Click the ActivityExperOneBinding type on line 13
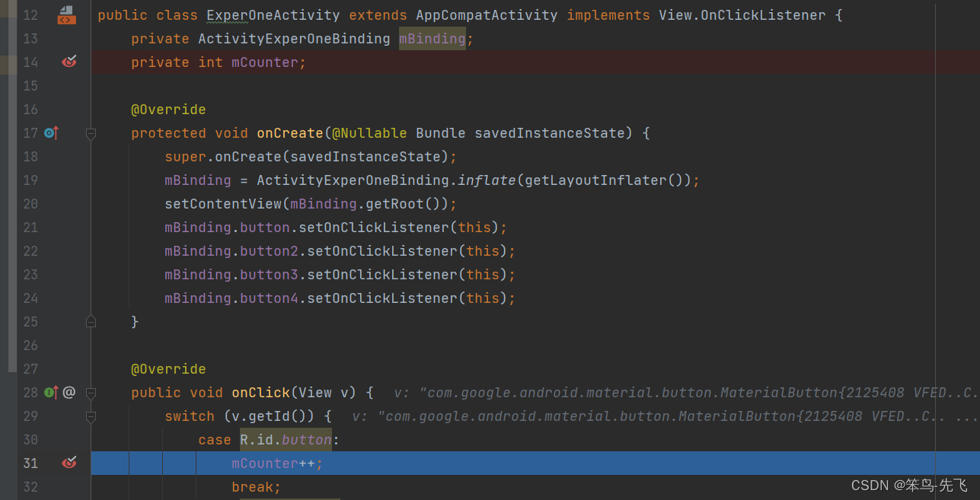Screen dimensions: 980x500 [x=294, y=39]
